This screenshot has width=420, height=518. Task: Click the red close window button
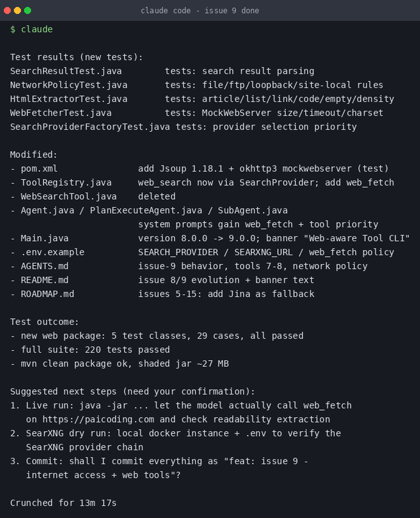[x=7, y=10]
